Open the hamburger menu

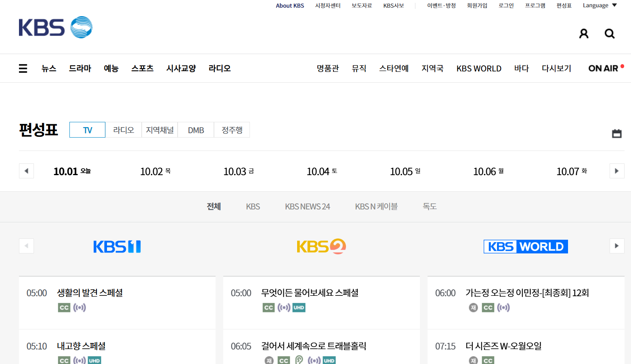pyautogui.click(x=23, y=69)
